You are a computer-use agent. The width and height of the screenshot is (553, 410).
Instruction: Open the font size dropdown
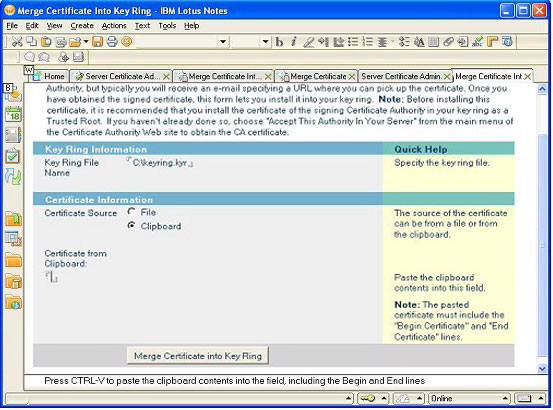[x=266, y=42]
